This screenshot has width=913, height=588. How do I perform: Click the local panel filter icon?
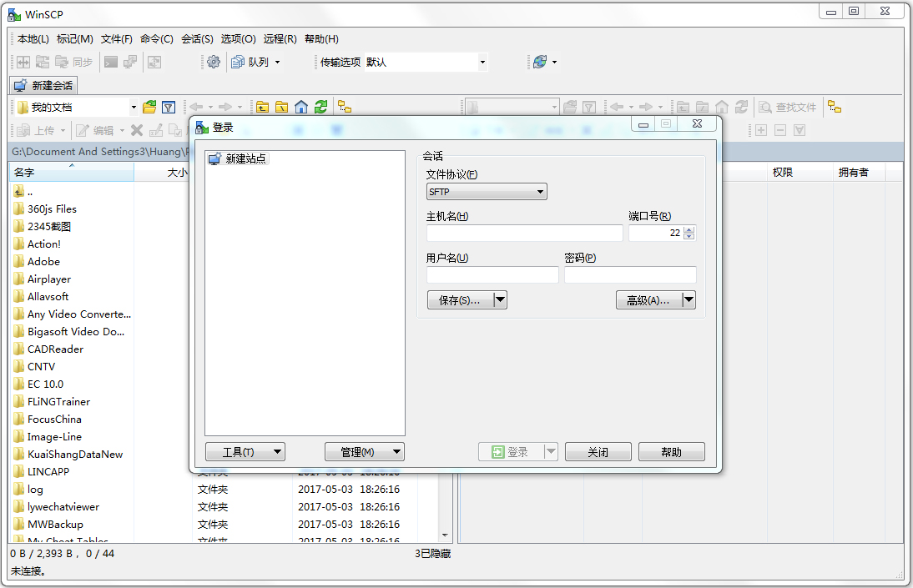tap(169, 107)
